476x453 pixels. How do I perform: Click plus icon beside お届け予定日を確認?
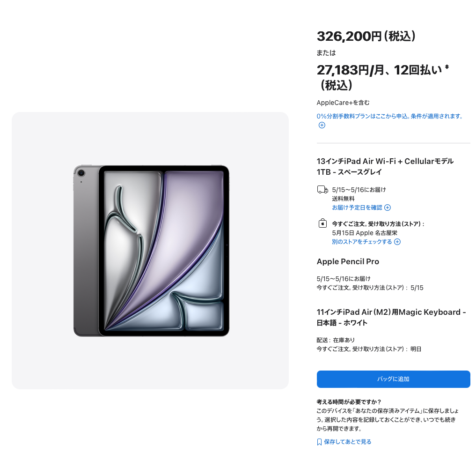click(388, 208)
